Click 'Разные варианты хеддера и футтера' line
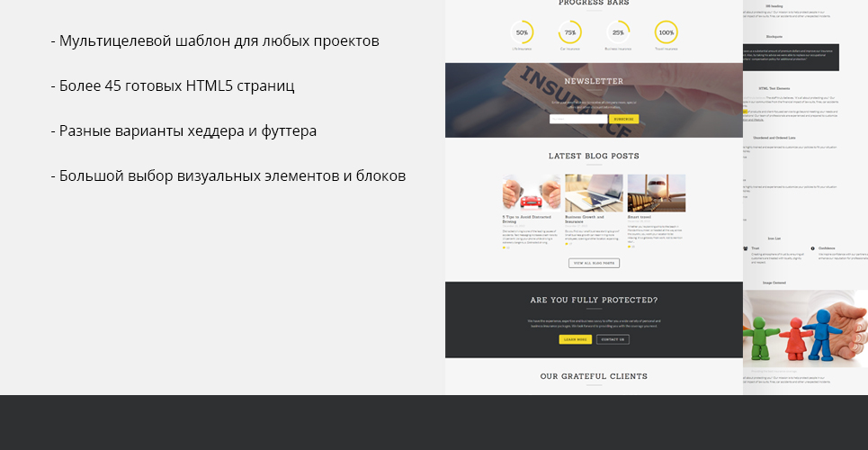 pos(183,131)
